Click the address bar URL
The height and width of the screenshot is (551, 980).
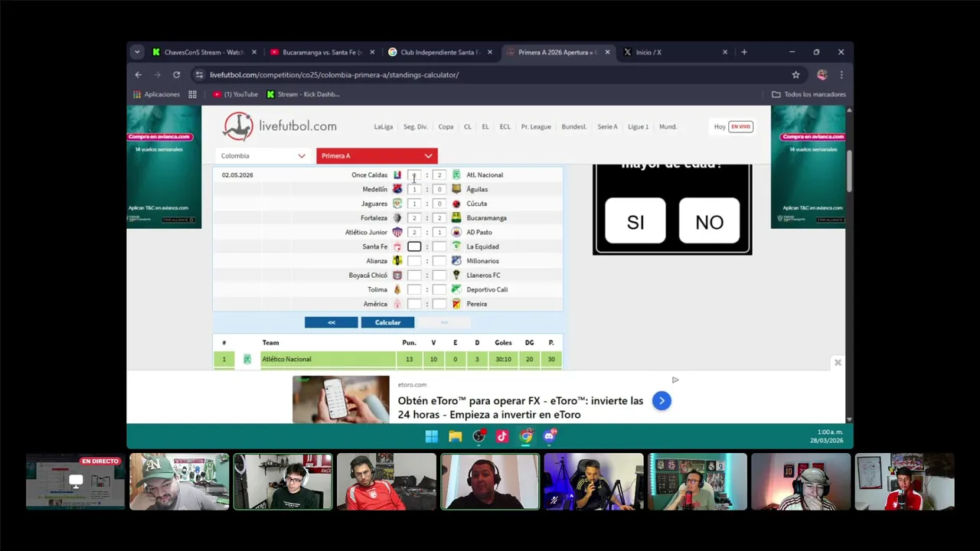point(334,74)
